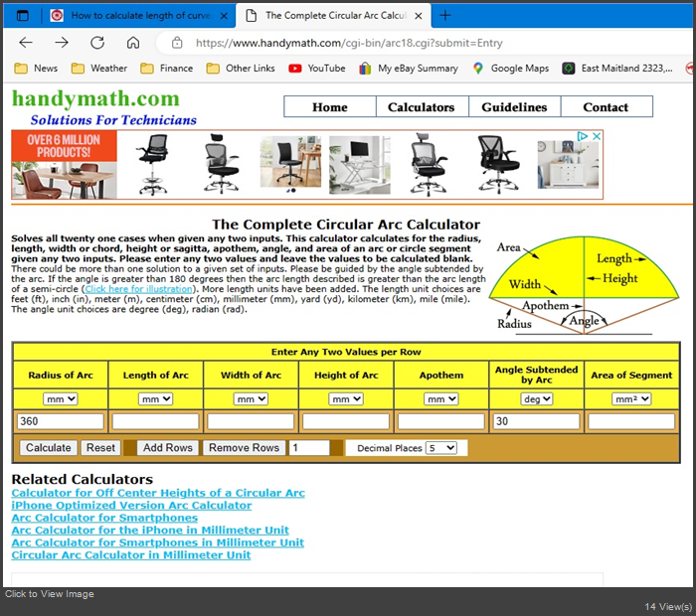Open the Contact menu item
This screenshot has width=696, height=616.
click(606, 107)
